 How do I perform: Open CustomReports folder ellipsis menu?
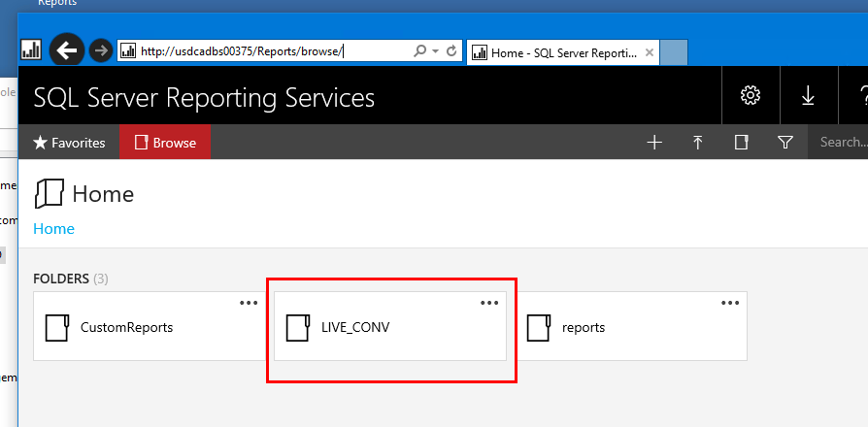click(x=250, y=303)
